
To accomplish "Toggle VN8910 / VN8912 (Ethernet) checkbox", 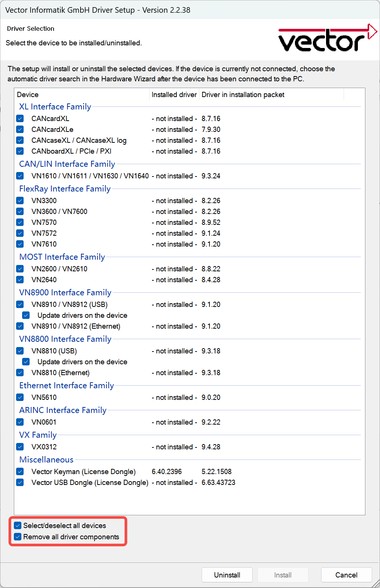I will 20,326.
